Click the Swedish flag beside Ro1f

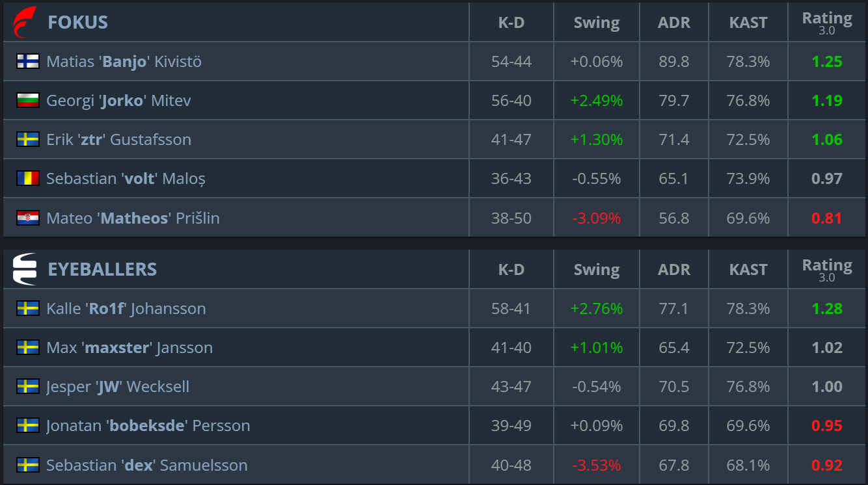pos(28,309)
